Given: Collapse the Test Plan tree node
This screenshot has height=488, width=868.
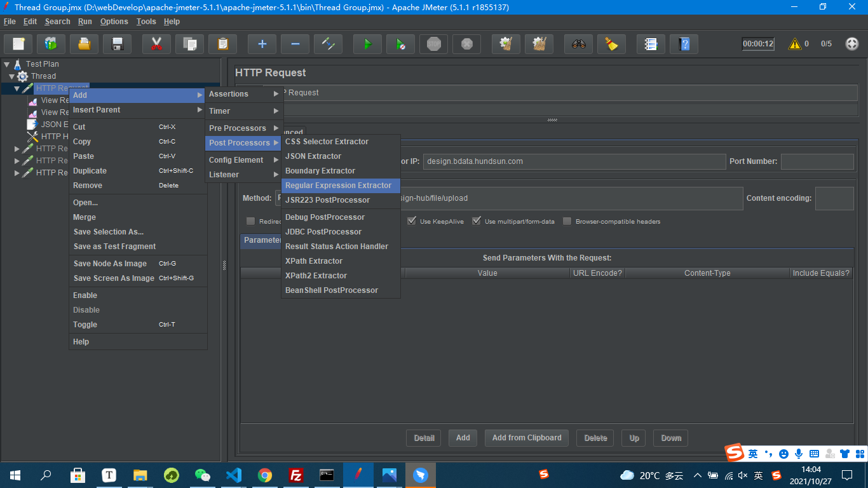Looking at the screenshot, I should tap(7, 64).
